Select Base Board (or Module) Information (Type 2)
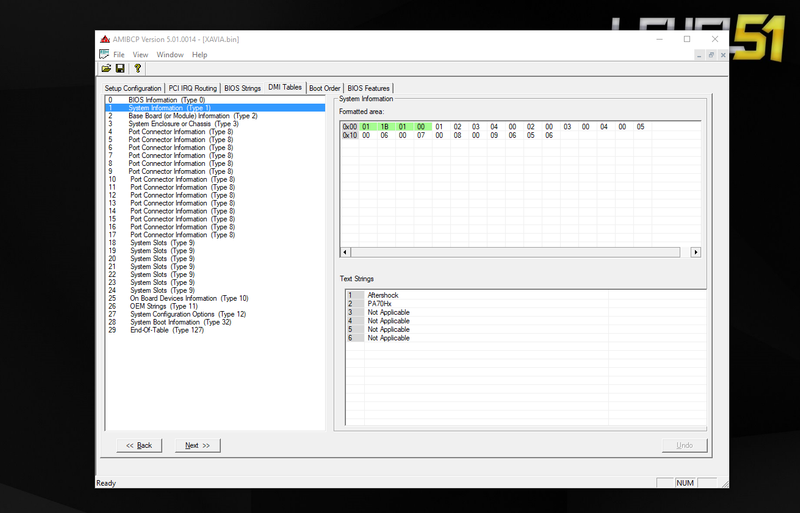 click(215, 116)
